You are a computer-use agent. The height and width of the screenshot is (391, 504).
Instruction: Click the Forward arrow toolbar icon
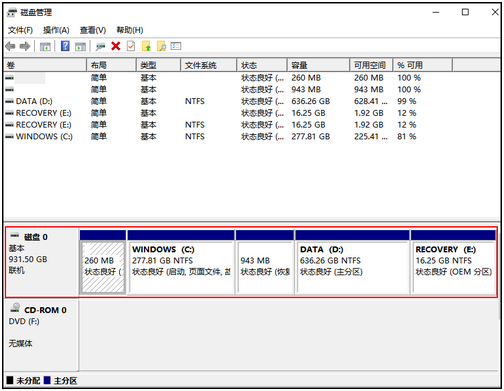click(x=25, y=46)
